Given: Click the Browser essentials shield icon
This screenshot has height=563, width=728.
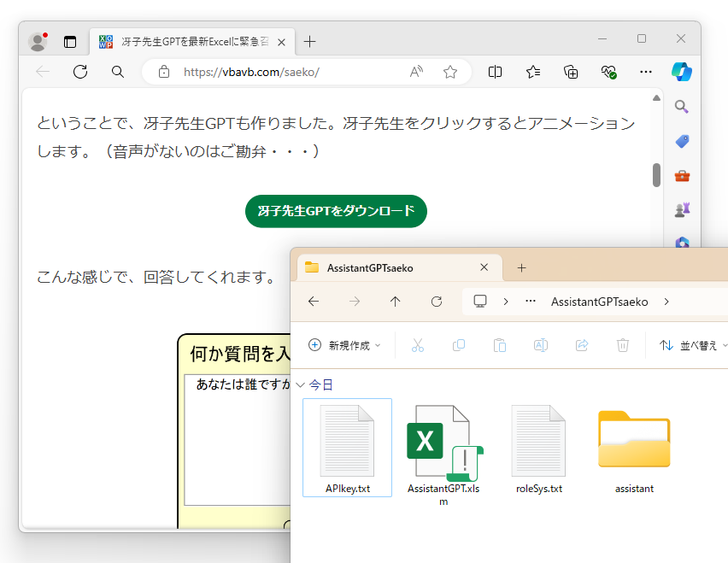Looking at the screenshot, I should pos(608,72).
